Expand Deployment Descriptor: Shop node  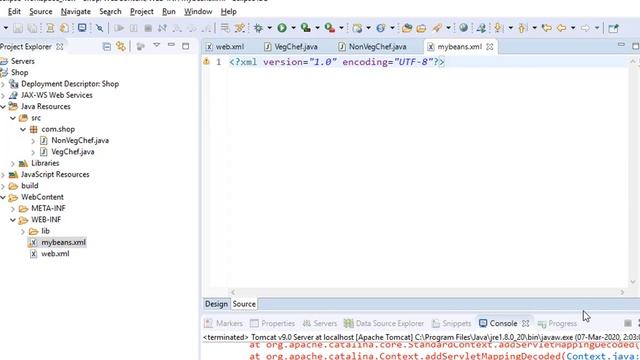tap(3, 84)
